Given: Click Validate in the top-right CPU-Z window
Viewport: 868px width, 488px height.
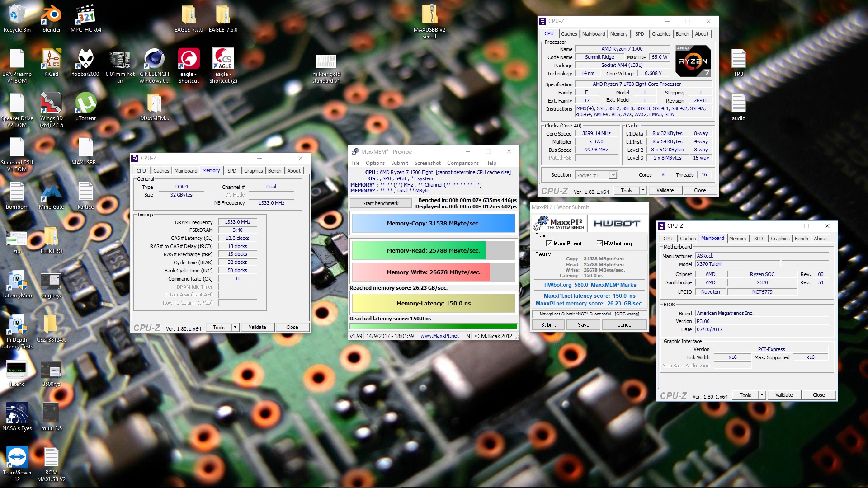Looking at the screenshot, I should (665, 190).
